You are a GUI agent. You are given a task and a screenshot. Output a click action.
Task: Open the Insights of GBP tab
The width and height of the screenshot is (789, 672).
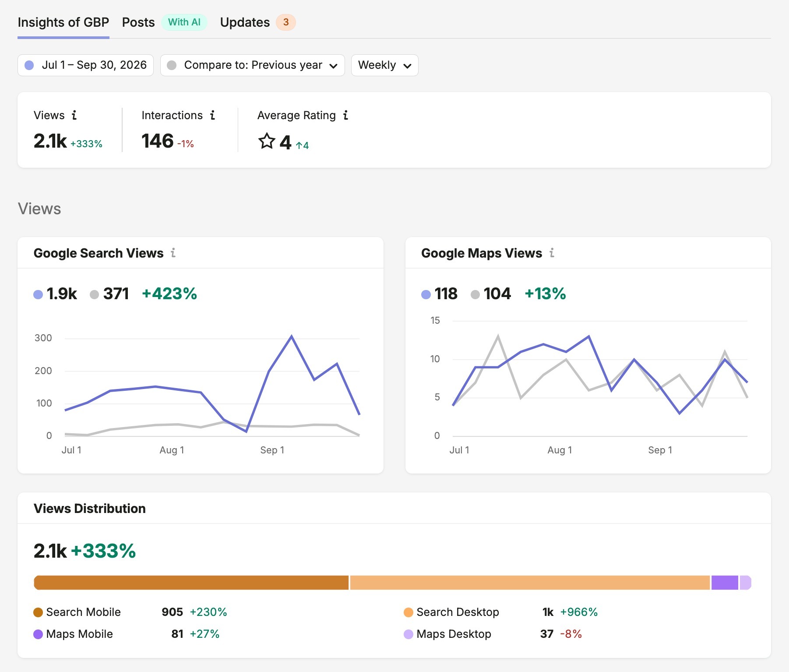pyautogui.click(x=63, y=22)
